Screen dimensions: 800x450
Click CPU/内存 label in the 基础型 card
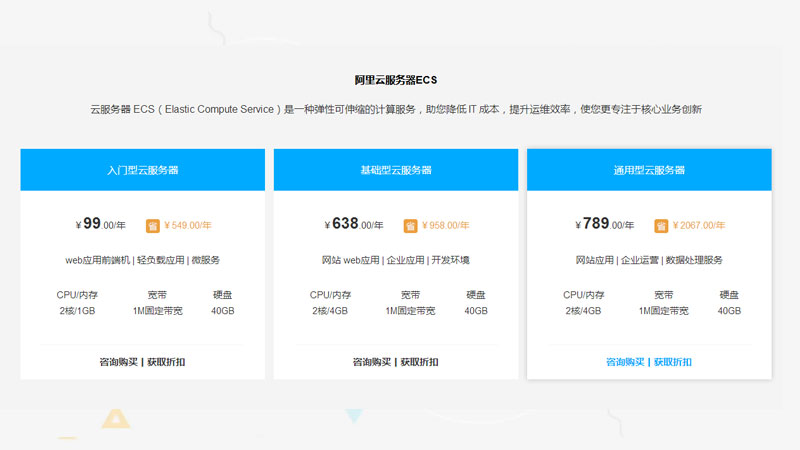click(330, 295)
